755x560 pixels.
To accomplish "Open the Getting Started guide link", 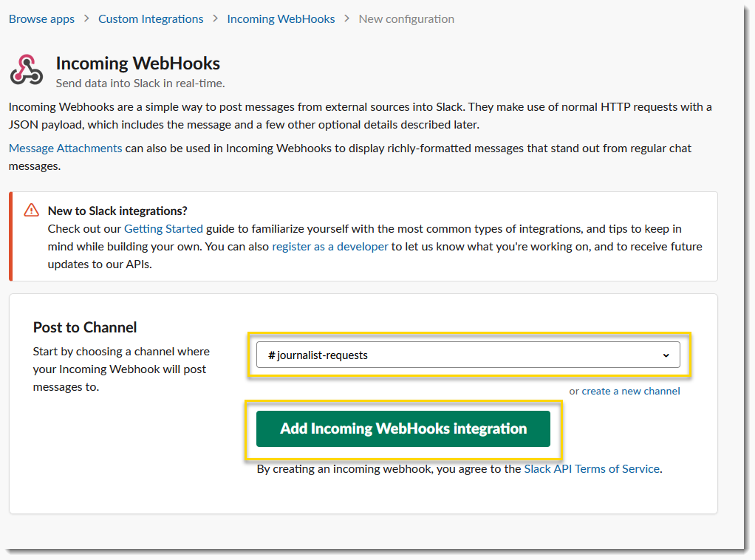I will click(164, 229).
